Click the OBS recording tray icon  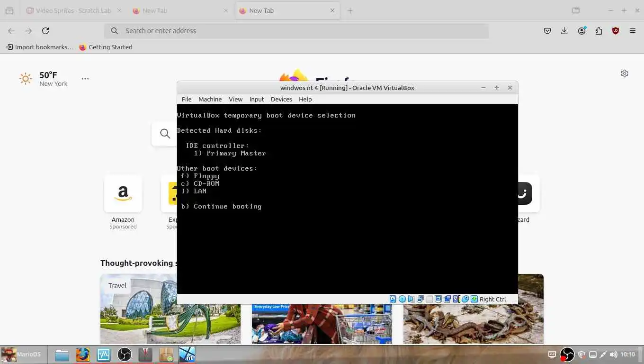(567, 355)
